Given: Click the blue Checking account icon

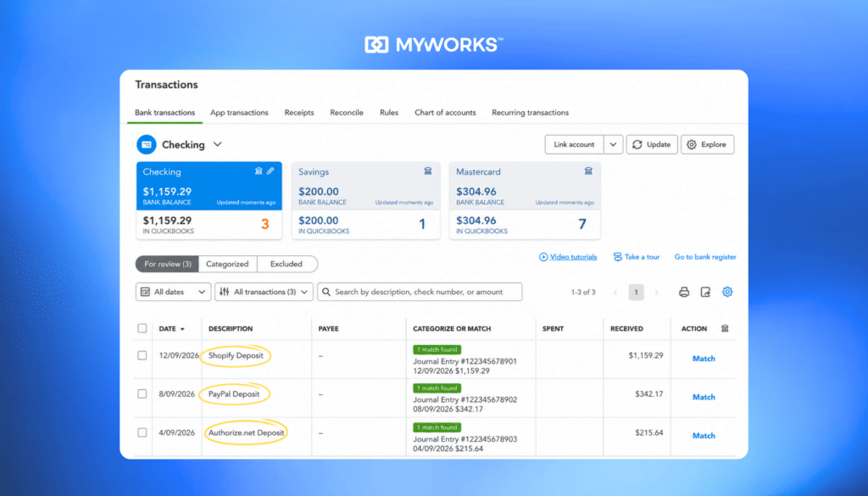Looking at the screenshot, I should [147, 144].
